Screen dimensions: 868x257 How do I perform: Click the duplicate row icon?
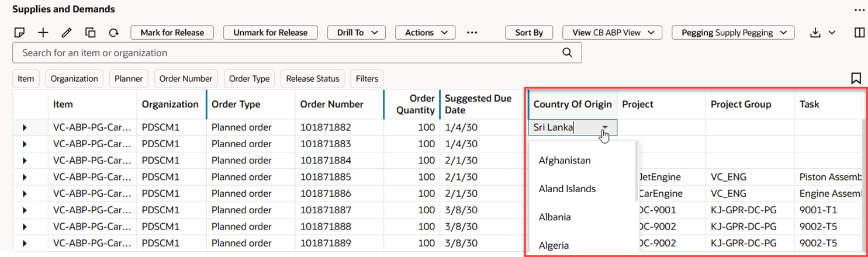[90, 33]
